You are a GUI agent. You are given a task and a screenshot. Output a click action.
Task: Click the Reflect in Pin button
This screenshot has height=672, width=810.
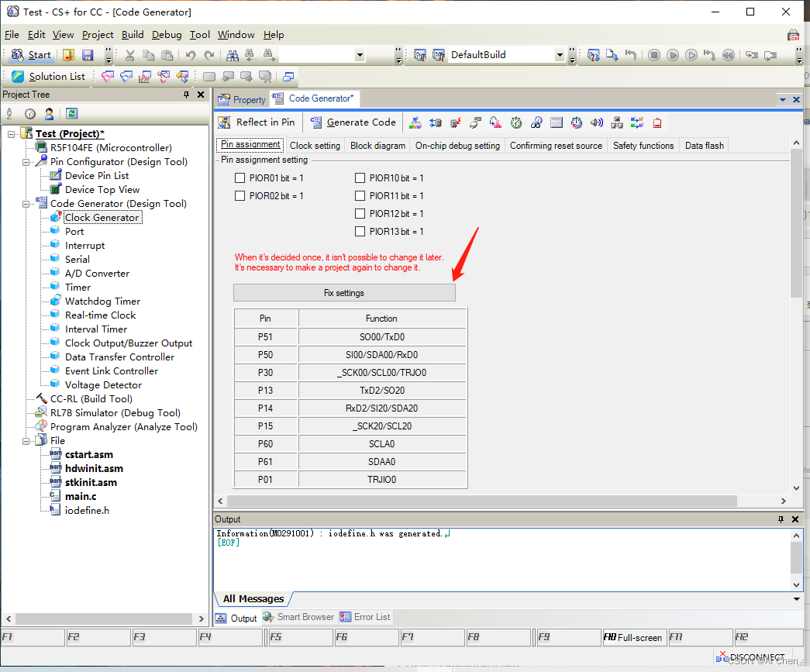point(257,122)
